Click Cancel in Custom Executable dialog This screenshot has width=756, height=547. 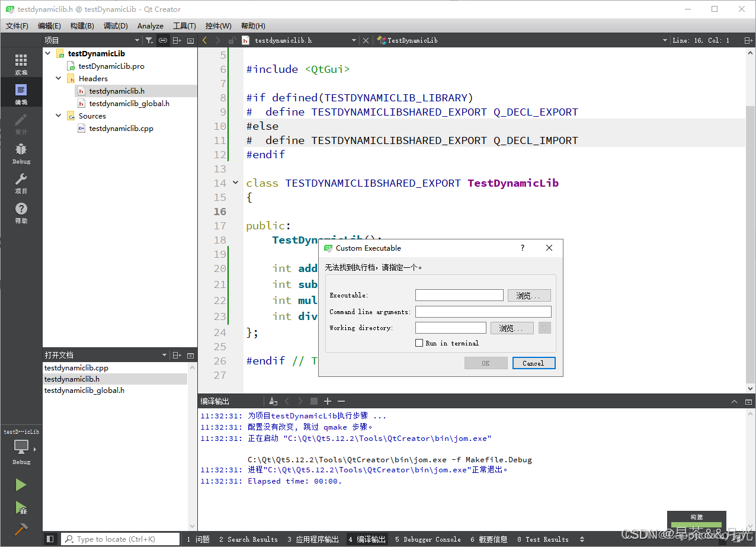coord(534,363)
